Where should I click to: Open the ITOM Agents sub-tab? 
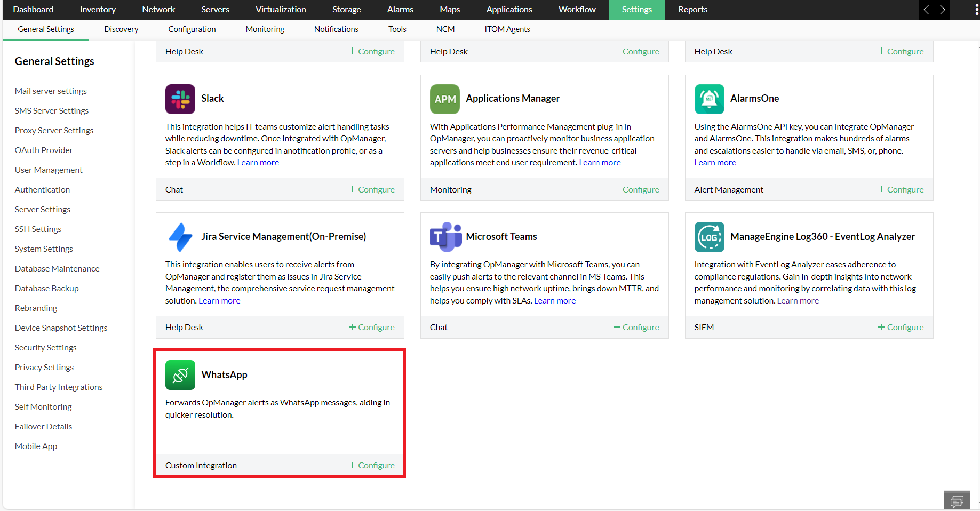coord(507,29)
